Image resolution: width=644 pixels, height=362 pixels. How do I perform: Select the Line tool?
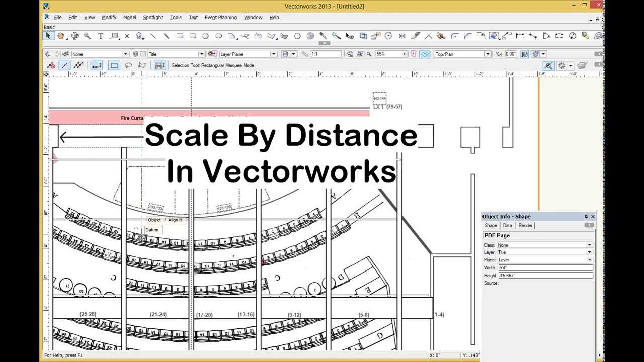pyautogui.click(x=153, y=36)
